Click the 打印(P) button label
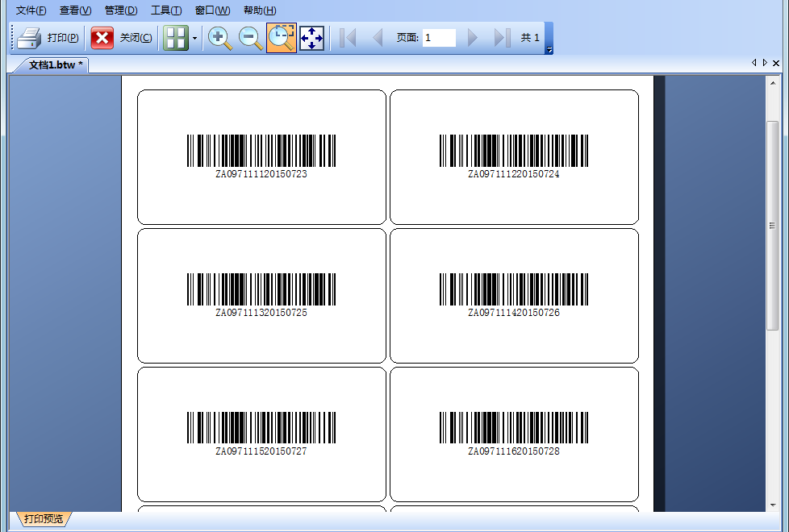The image size is (789, 532). coord(63,38)
